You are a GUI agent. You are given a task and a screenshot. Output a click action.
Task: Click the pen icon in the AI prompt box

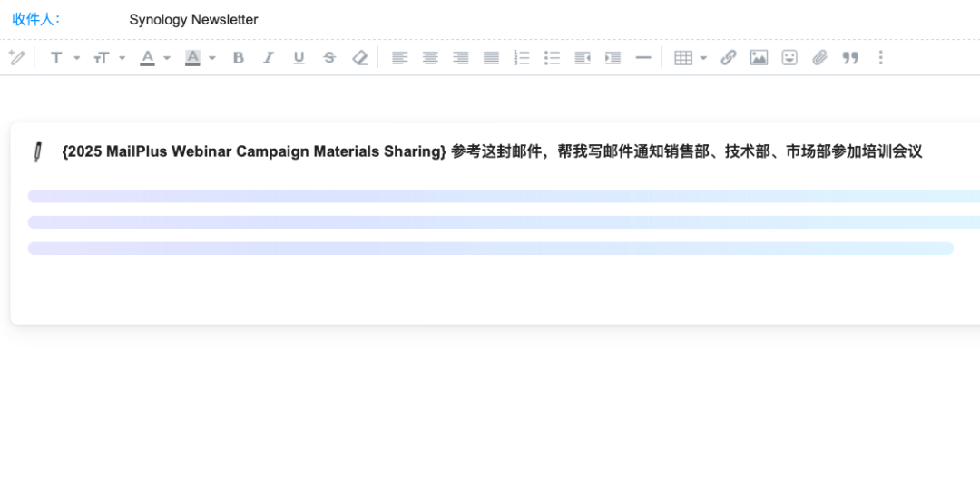coord(37,151)
